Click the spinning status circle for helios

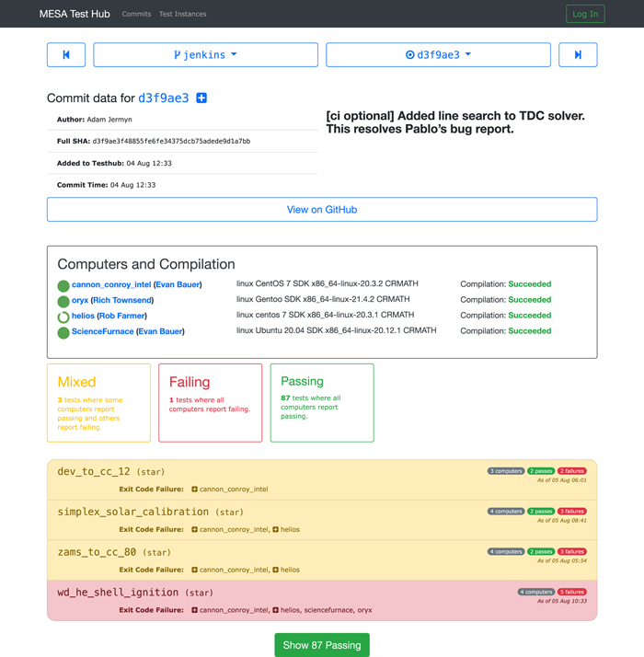(x=63, y=317)
